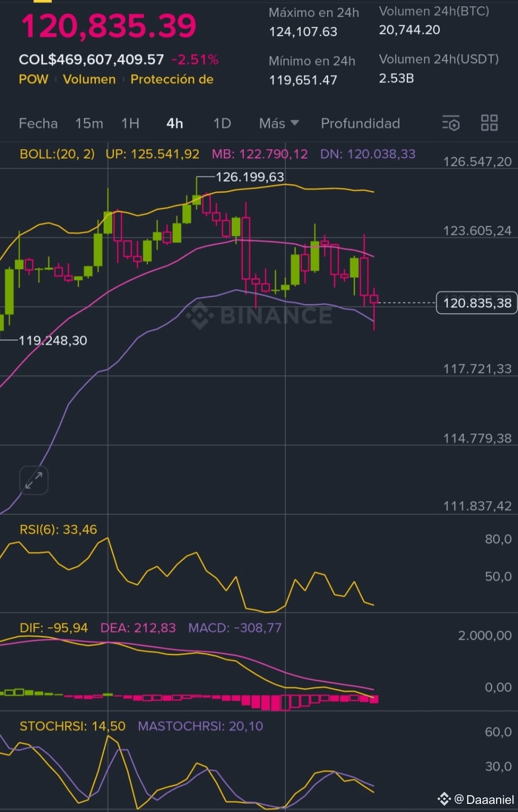Tap the Volumen tag
This screenshot has height=812, width=518.
point(89,79)
